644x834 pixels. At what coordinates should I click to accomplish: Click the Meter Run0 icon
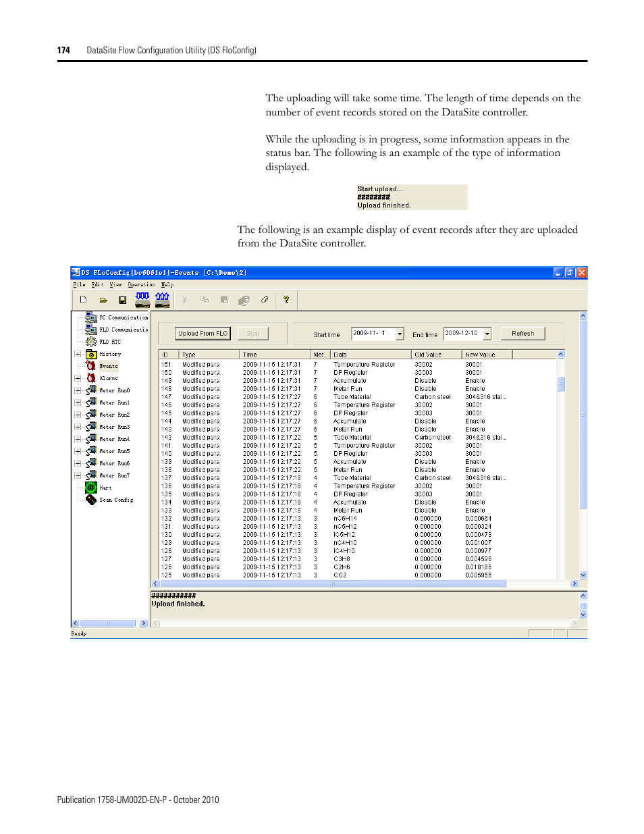[91, 390]
